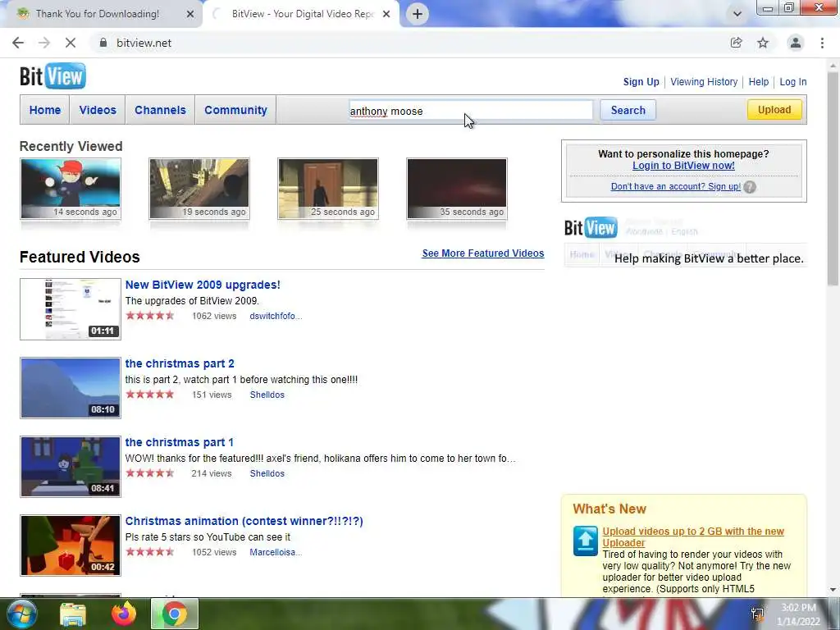
Task: Share this page via share icon
Action: tap(736, 43)
